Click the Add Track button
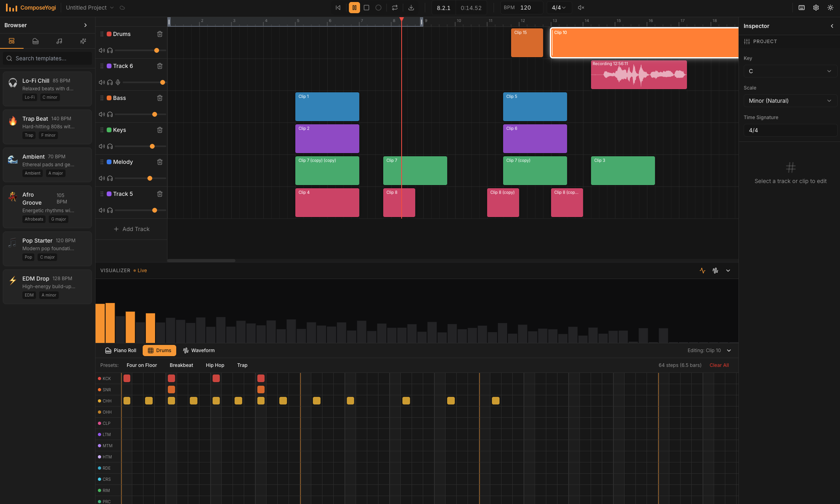This screenshot has height=504, width=840. point(131,229)
